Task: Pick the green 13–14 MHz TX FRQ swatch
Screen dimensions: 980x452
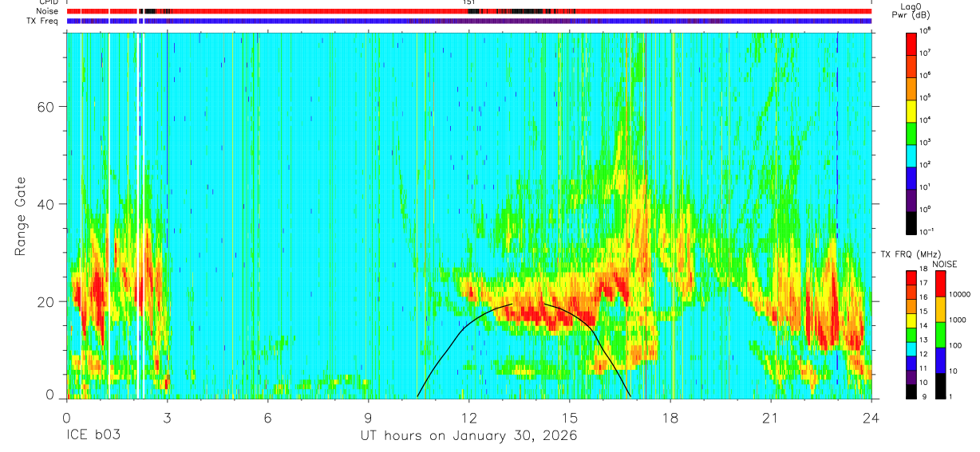Action: click(911, 334)
